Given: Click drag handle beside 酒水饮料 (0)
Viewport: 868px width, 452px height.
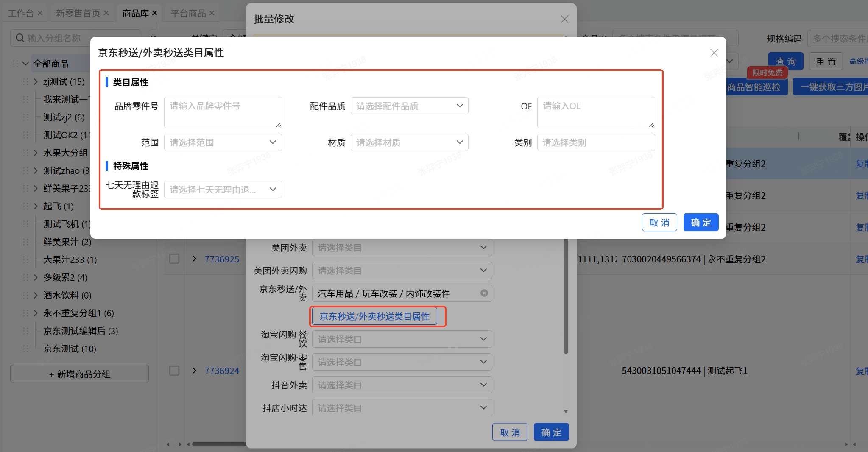Looking at the screenshot, I should [25, 295].
